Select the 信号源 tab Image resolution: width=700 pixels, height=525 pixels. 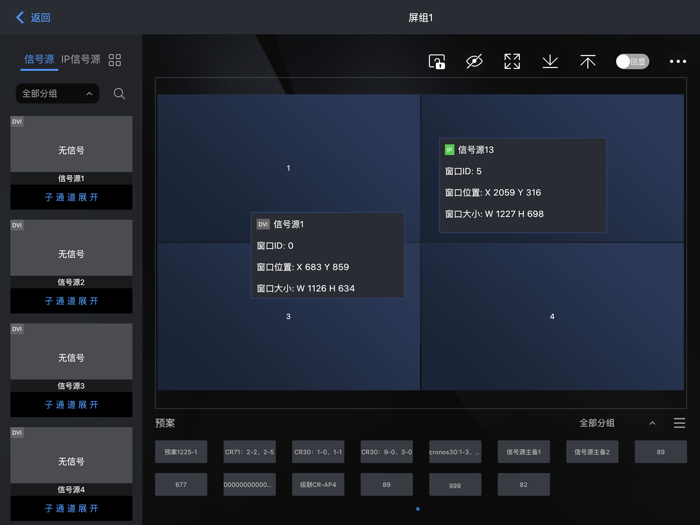[x=39, y=59]
